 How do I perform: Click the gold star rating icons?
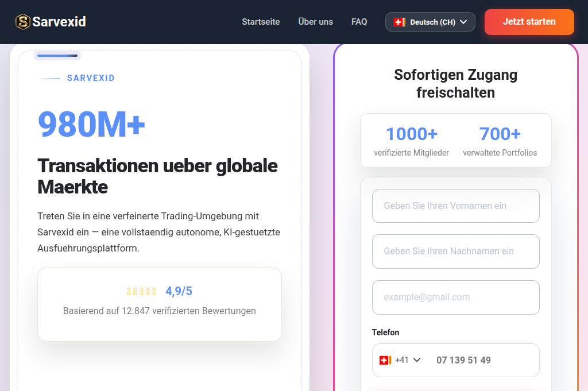141,291
